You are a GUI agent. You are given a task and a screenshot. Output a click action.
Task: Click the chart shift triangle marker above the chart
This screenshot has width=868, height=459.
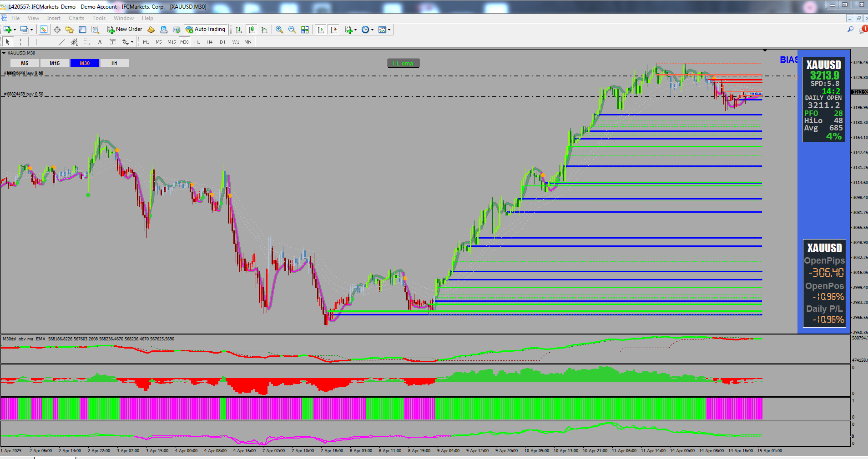(765, 50)
